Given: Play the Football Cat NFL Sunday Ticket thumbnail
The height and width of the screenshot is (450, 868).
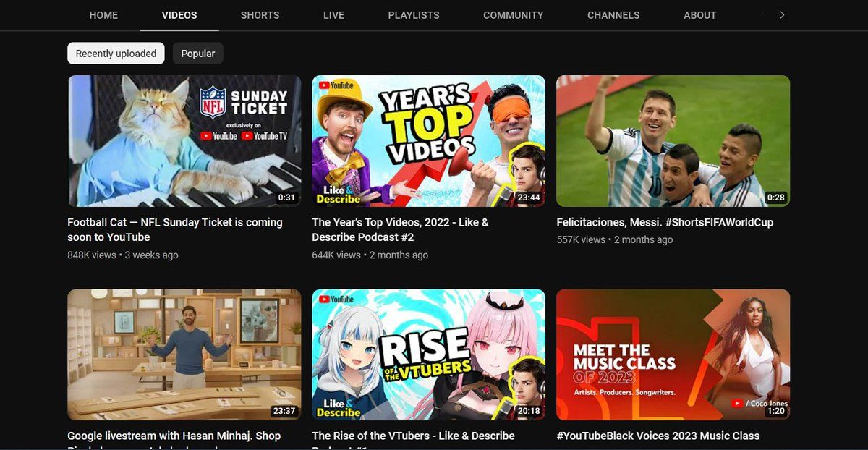Looking at the screenshot, I should (184, 141).
